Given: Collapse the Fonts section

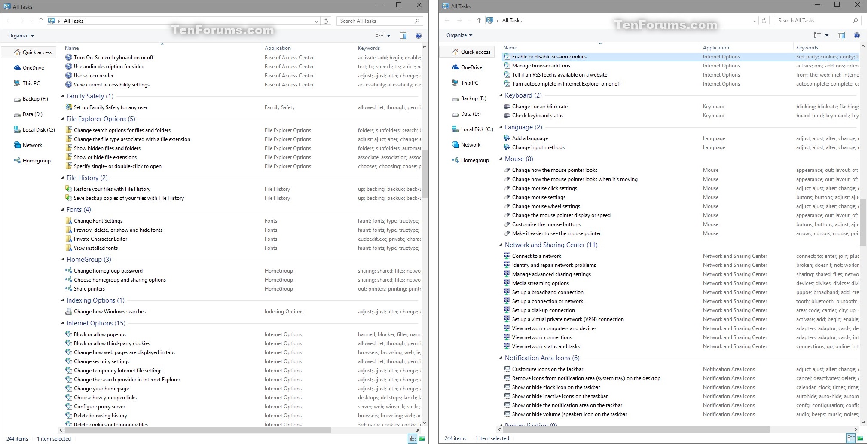Looking at the screenshot, I should (63, 210).
